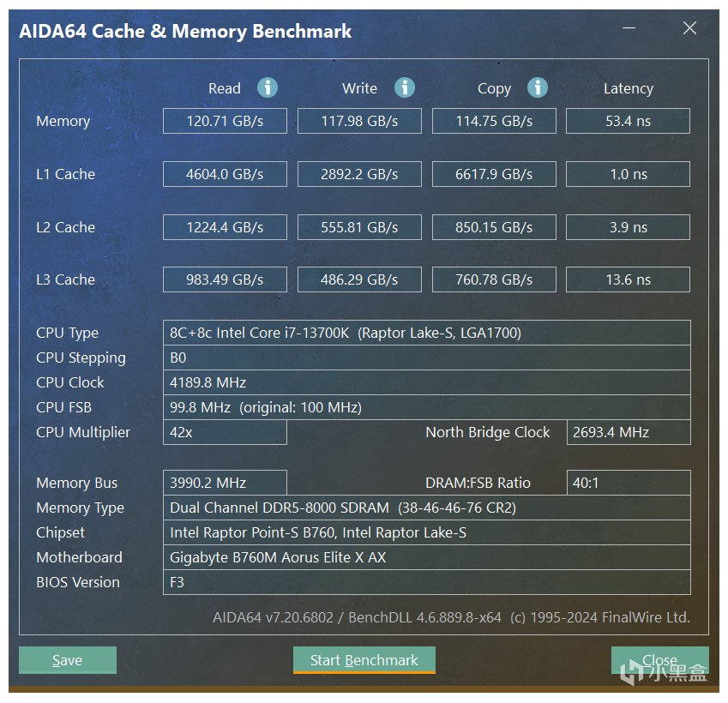Save the benchmark results
Screen dimensions: 728x703
pos(68,660)
